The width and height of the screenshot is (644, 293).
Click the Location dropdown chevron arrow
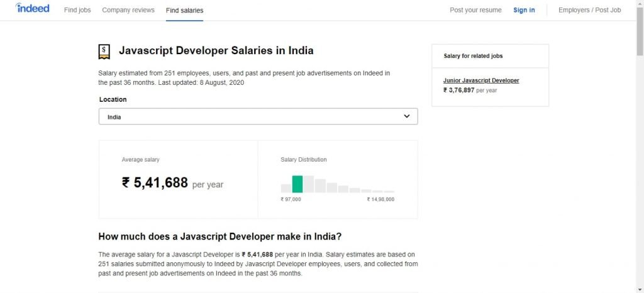pyautogui.click(x=407, y=116)
